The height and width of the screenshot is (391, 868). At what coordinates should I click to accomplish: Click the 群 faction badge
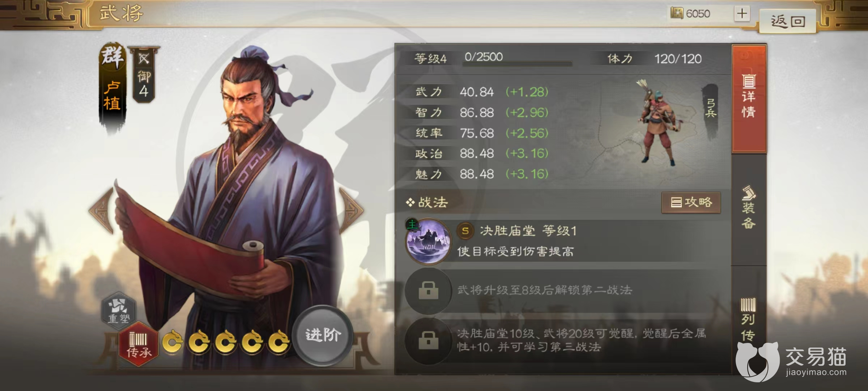112,57
